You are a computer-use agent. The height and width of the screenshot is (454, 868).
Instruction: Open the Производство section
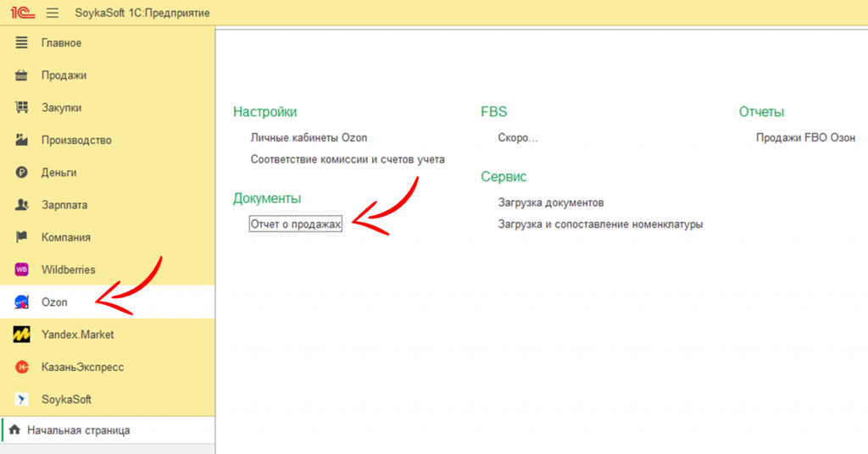[76, 141]
